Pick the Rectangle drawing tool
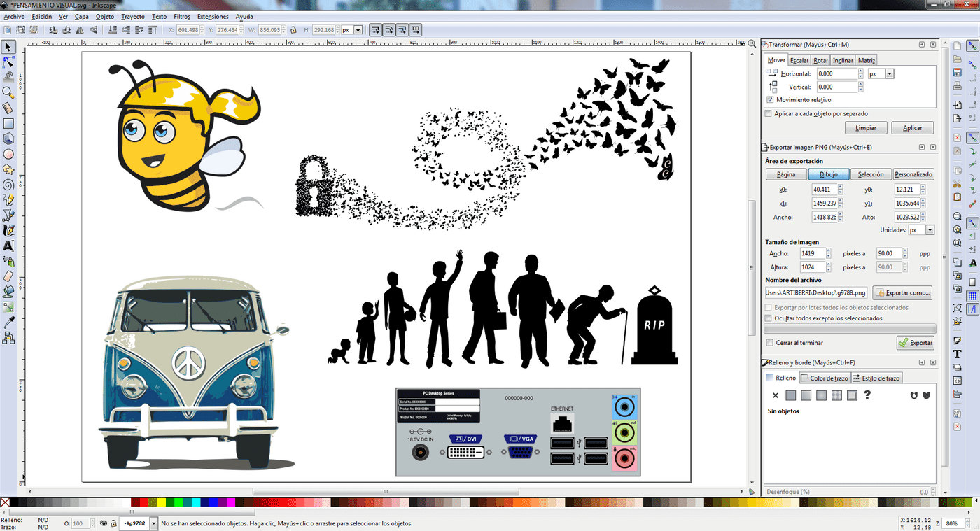This screenshot has height=531, width=980. [x=8, y=123]
